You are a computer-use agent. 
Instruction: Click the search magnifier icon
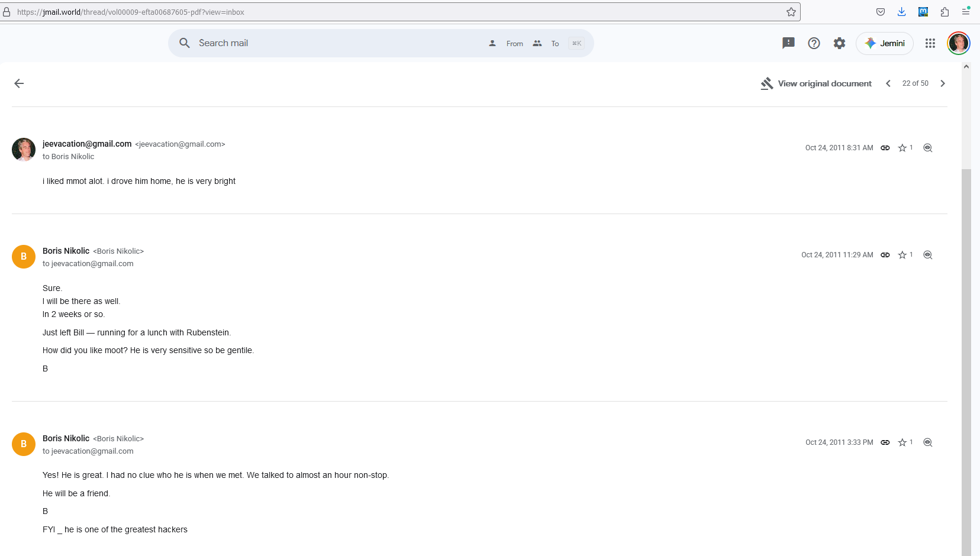point(185,43)
